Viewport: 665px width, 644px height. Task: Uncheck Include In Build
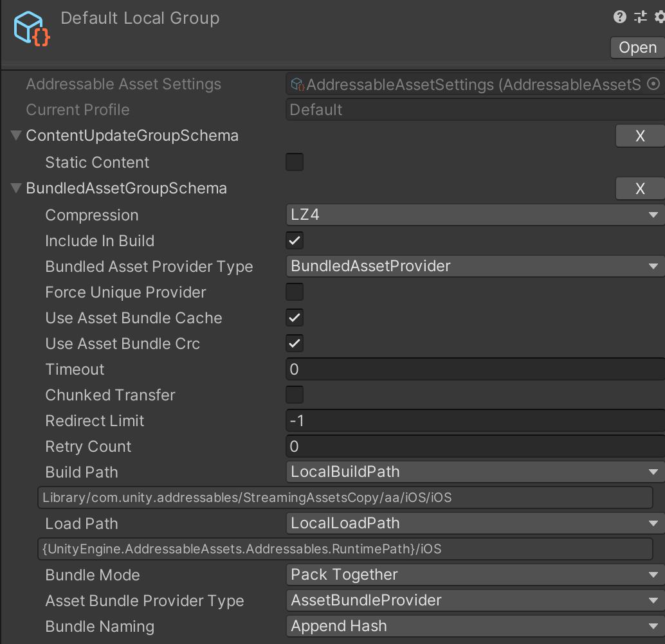tap(295, 241)
